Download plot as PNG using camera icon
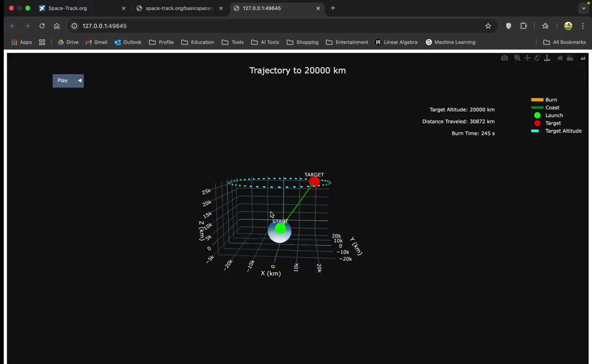Image resolution: width=592 pixels, height=364 pixels. pos(505,58)
